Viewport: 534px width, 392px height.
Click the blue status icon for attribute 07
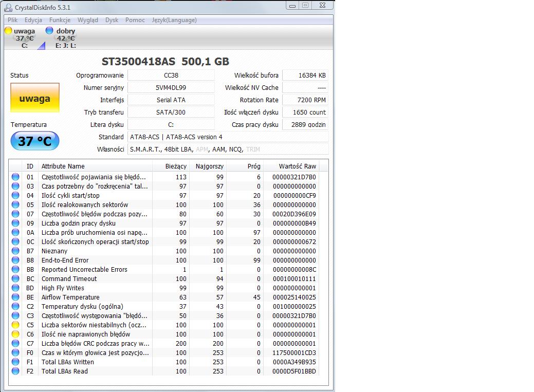pyautogui.click(x=15, y=214)
